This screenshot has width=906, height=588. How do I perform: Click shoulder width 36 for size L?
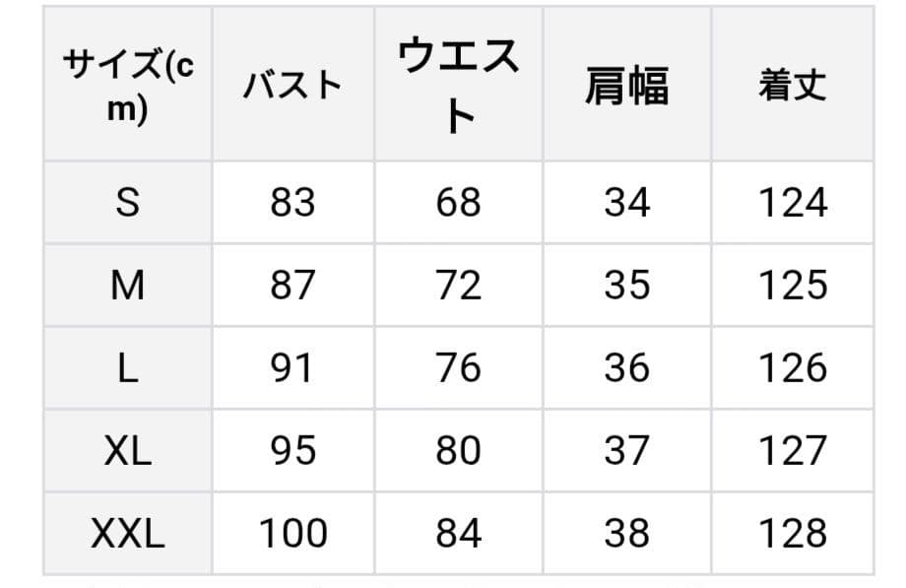(626, 368)
